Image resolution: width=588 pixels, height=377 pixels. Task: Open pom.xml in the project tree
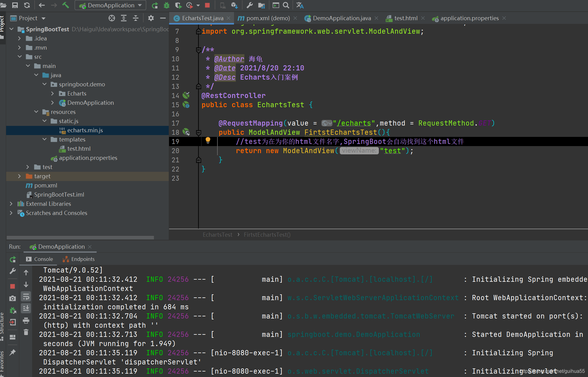(46, 185)
